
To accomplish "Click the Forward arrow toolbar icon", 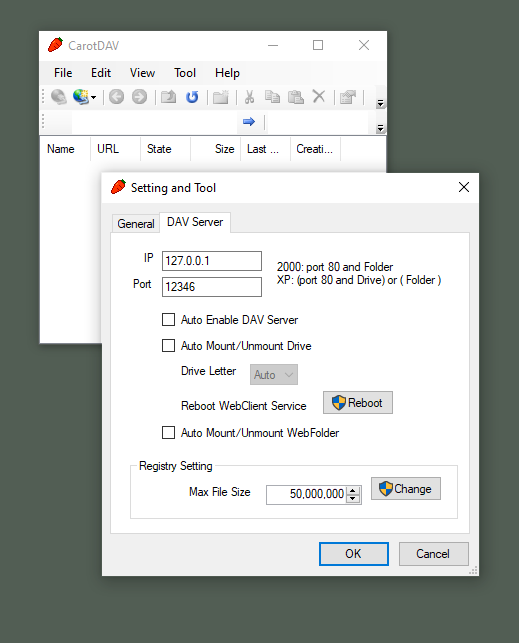I will click(139, 97).
